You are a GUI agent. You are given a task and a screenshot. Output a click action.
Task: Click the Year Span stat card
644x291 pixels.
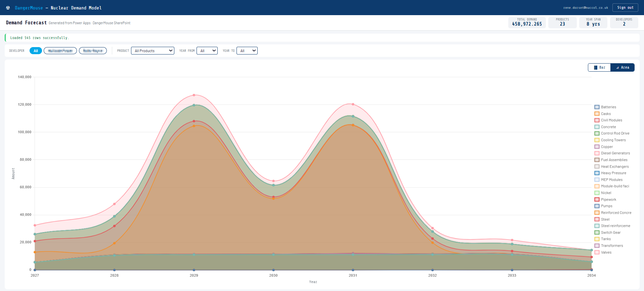click(x=593, y=23)
